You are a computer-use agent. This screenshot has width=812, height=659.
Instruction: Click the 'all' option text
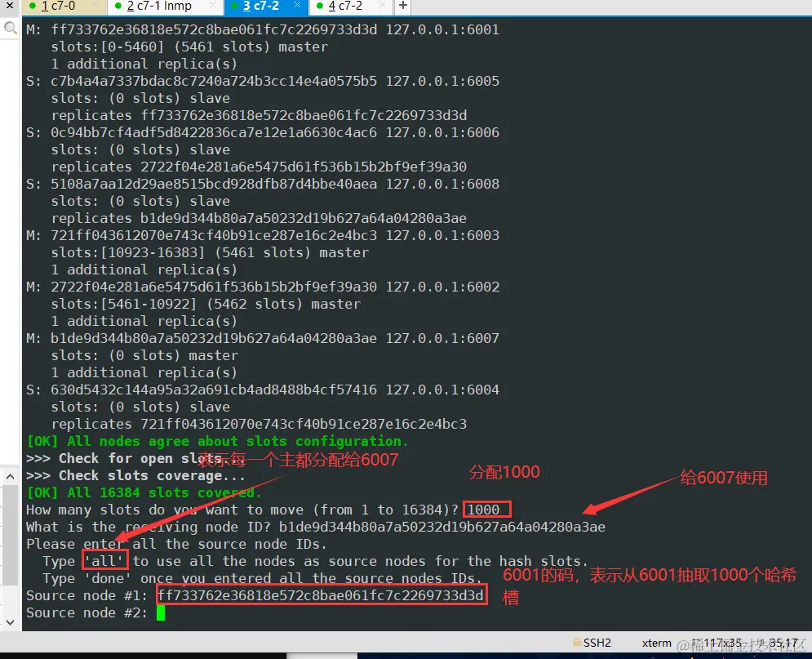point(104,561)
